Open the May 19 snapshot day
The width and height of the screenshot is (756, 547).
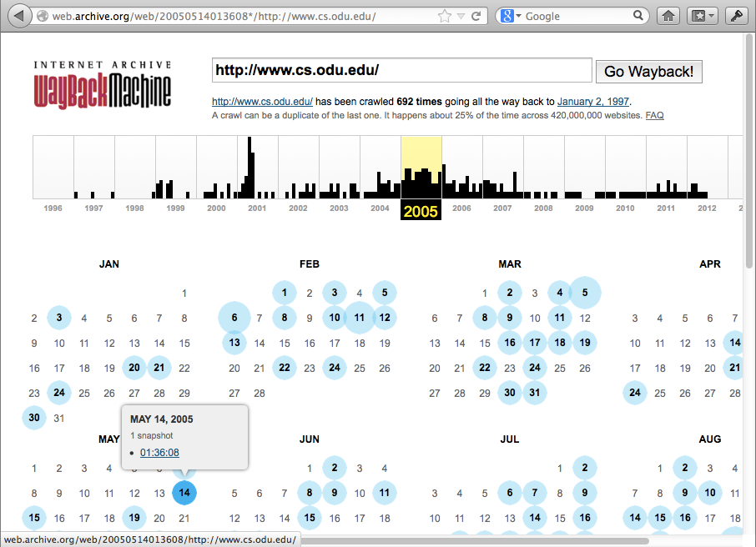point(134,518)
